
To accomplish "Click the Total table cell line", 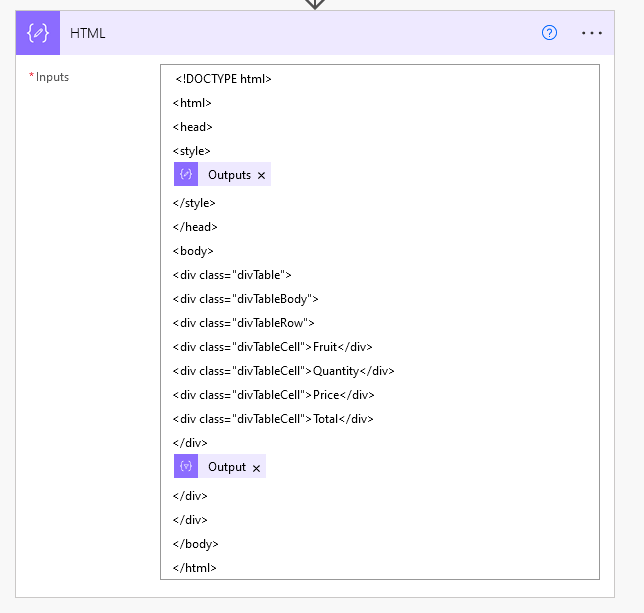I will click(273, 419).
